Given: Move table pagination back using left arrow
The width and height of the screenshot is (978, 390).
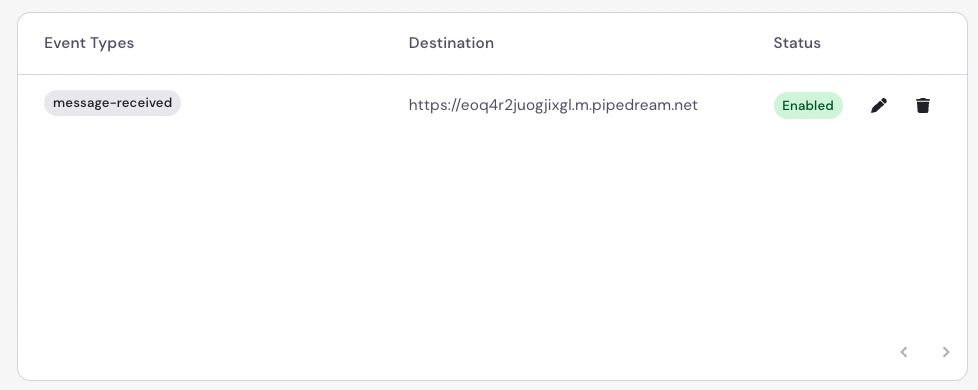Looking at the screenshot, I should point(903,352).
